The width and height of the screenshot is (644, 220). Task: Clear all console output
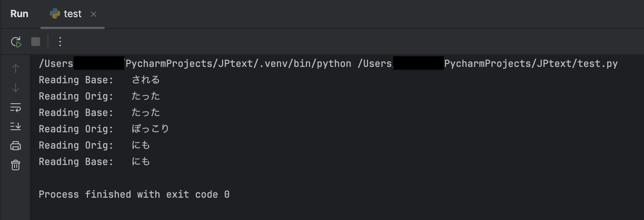coord(16,165)
